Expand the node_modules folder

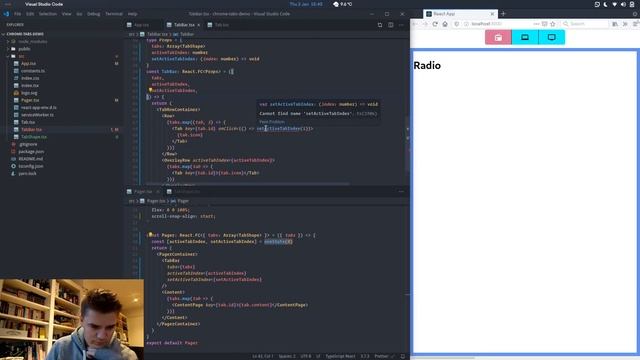pyautogui.click(x=32, y=42)
